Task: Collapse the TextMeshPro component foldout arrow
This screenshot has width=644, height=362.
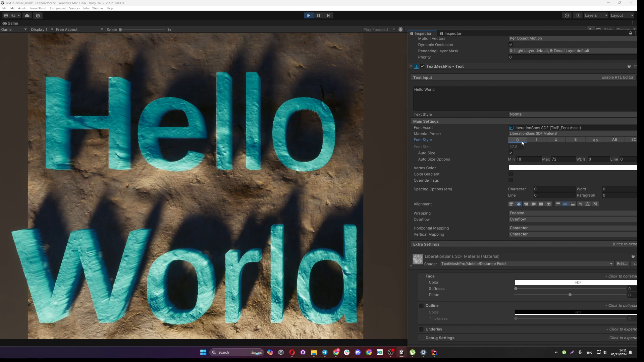Action: coord(411,66)
